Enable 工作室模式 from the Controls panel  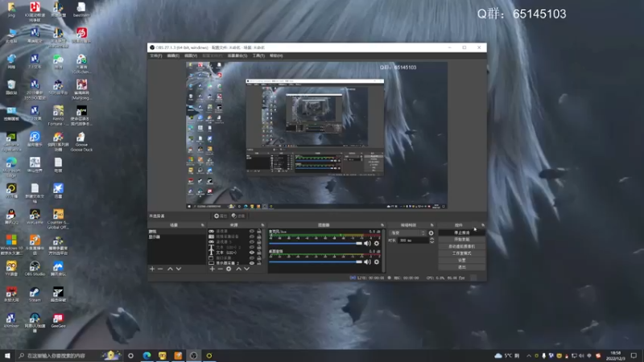[461, 253]
